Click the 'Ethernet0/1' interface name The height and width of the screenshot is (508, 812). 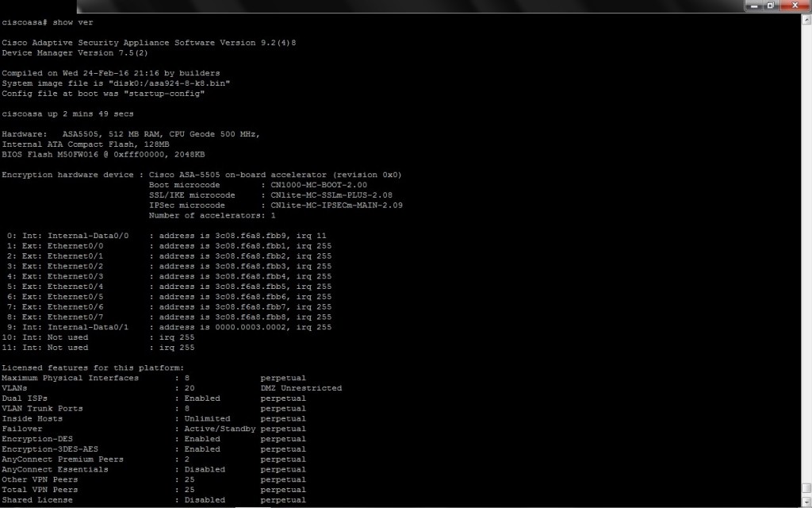click(x=75, y=256)
